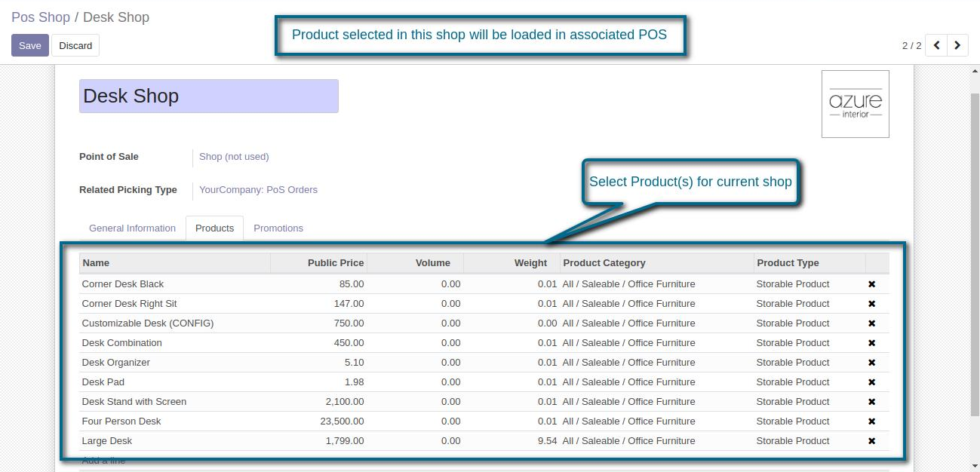Open the Promotions tab
Image resolution: width=980 pixels, height=472 pixels.
click(x=278, y=228)
